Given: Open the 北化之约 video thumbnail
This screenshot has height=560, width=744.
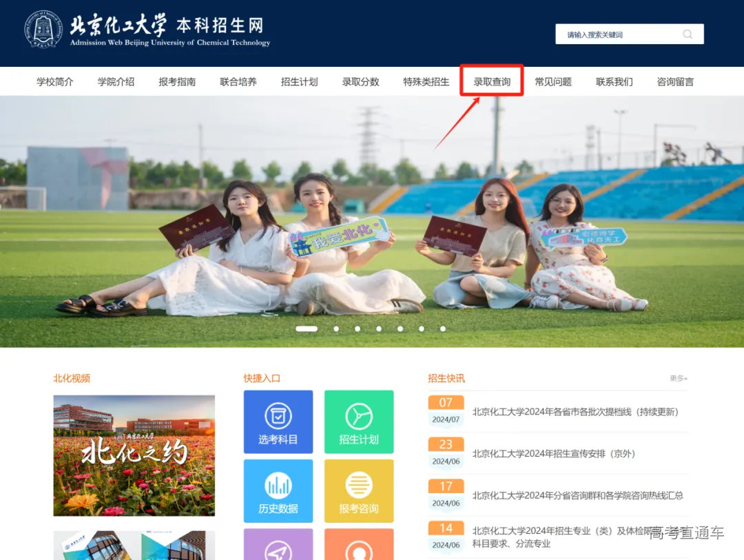Looking at the screenshot, I should point(134,456).
